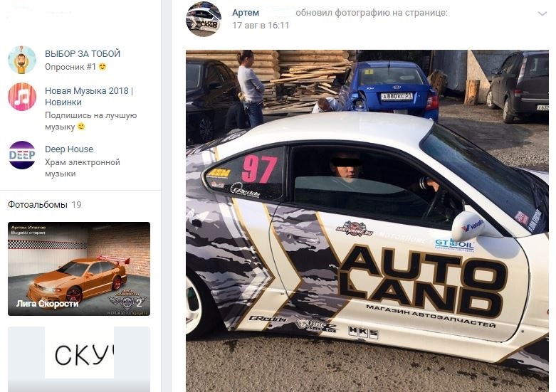Open the Артем author name link

coord(246,13)
